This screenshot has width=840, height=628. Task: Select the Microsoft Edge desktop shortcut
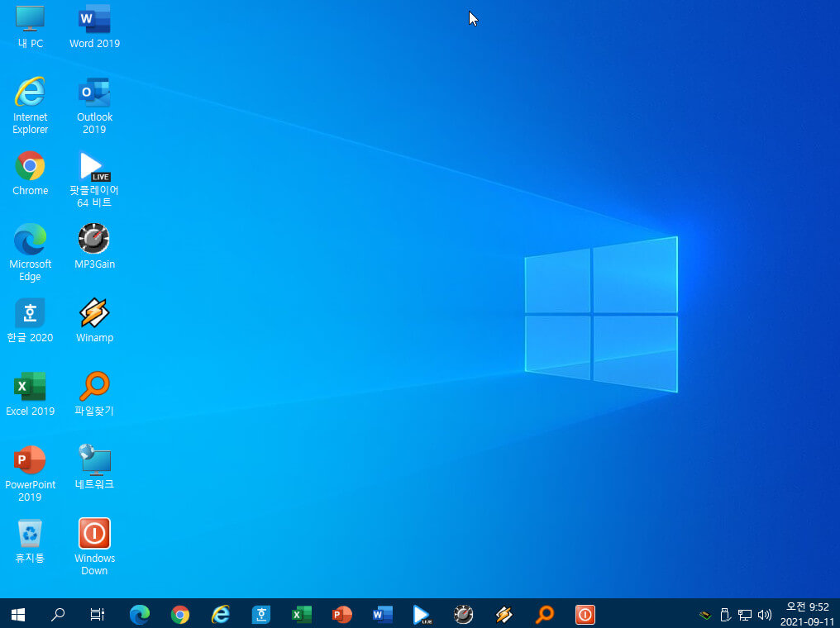tap(30, 253)
